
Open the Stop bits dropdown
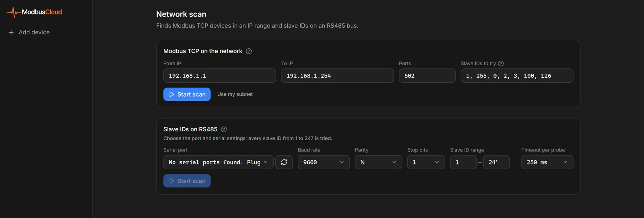426,162
